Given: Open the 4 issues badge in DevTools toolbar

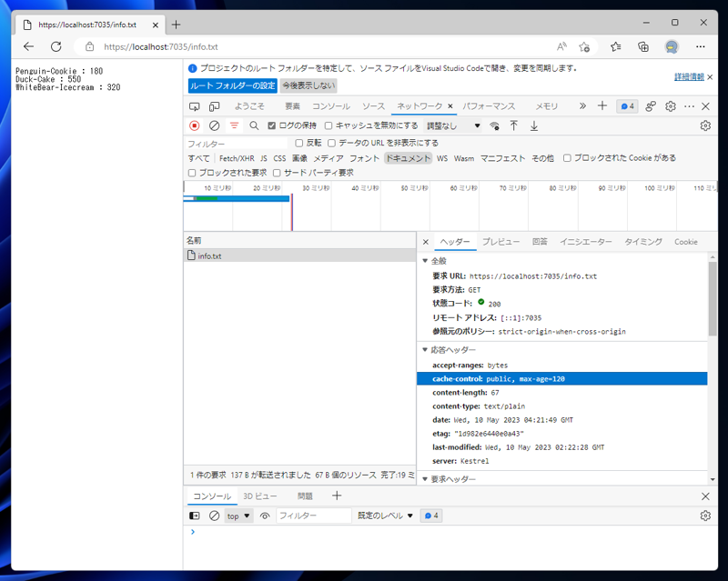Looking at the screenshot, I should point(627,106).
